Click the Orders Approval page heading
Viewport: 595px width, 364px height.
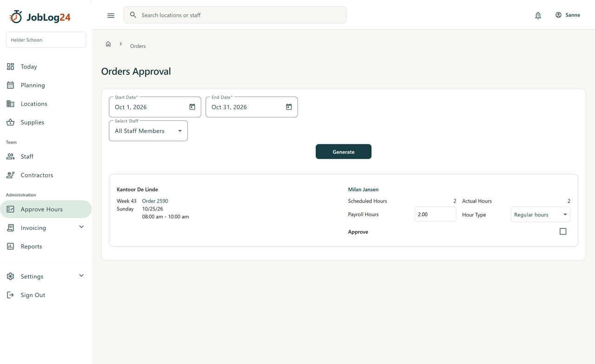click(136, 71)
